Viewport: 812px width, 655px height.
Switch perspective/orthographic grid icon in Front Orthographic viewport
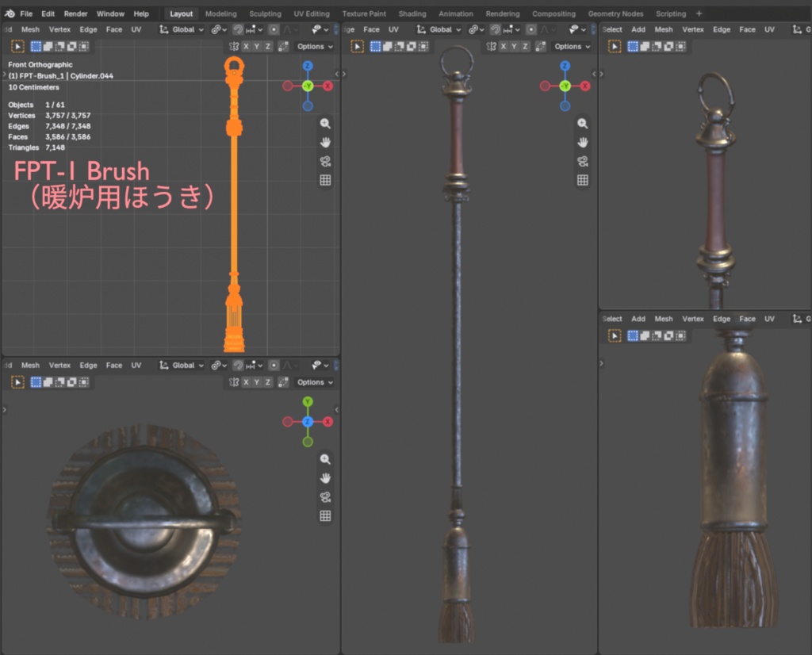[325, 180]
